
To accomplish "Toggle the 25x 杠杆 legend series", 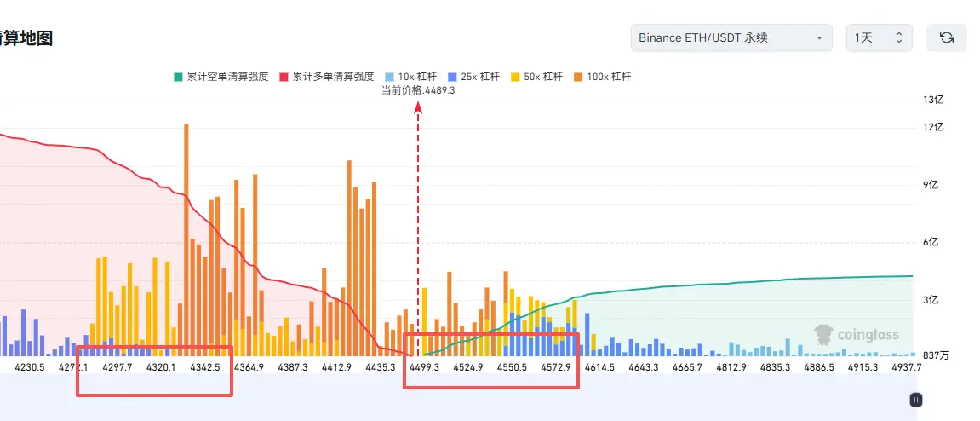I will 473,77.
